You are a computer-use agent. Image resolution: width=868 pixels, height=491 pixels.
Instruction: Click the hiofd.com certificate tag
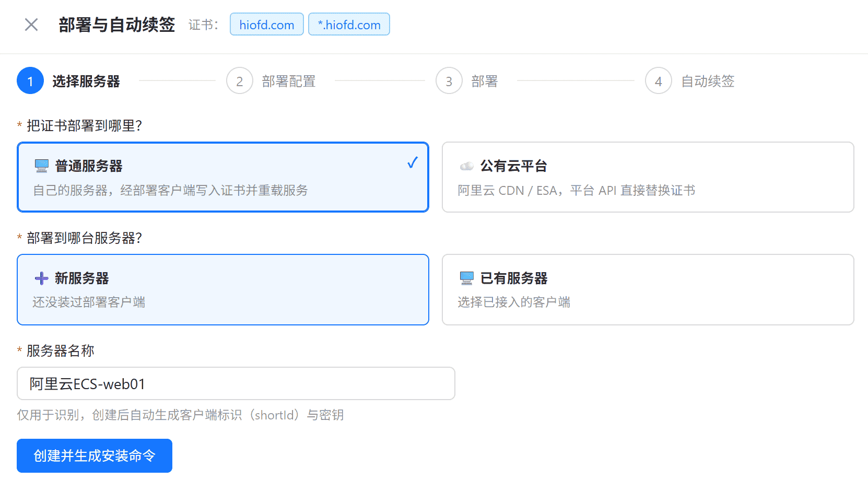(x=267, y=25)
